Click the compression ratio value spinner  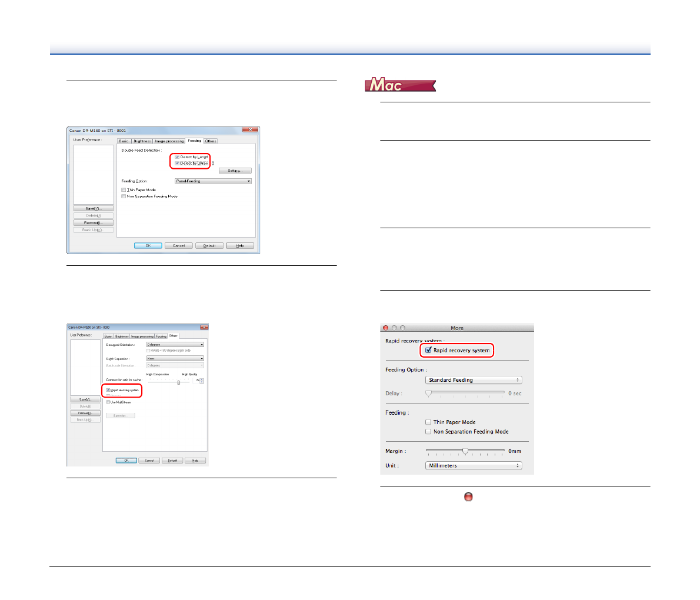point(202,381)
